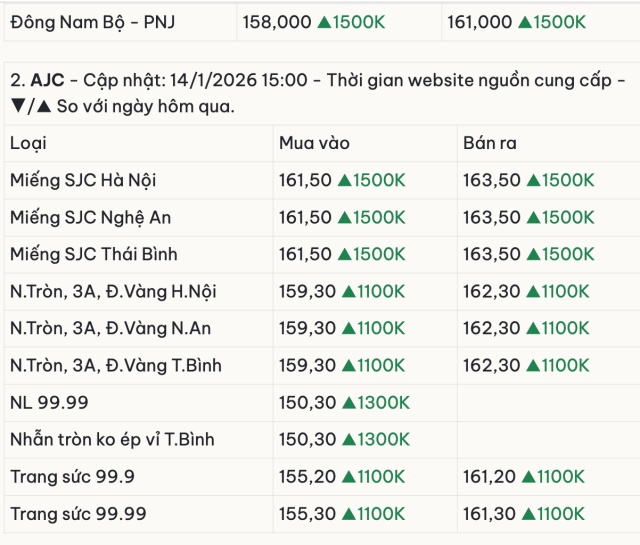The height and width of the screenshot is (545, 640).
Task: Click the N.Tròn, 3A, Đ.Vàng N.An label
Action: pos(110,328)
